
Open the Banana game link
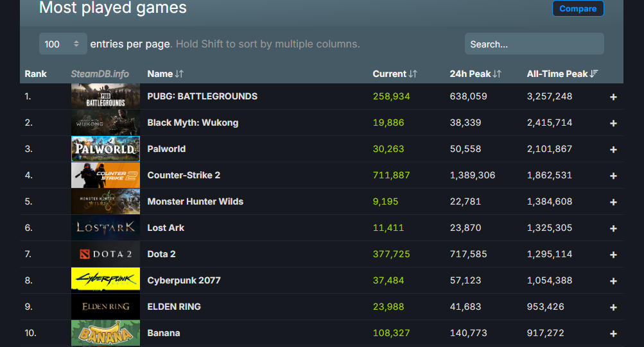pos(164,333)
